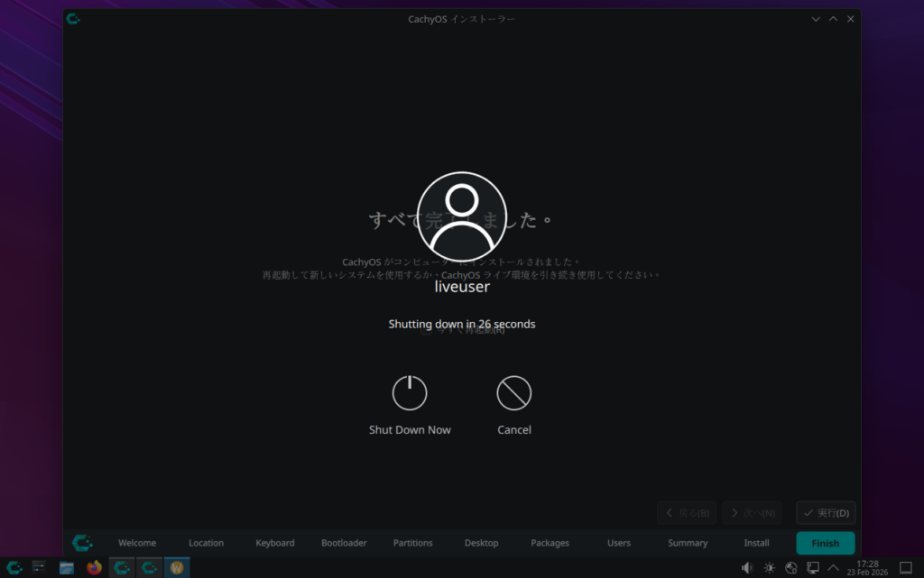Switch to the Summary step

(688, 543)
